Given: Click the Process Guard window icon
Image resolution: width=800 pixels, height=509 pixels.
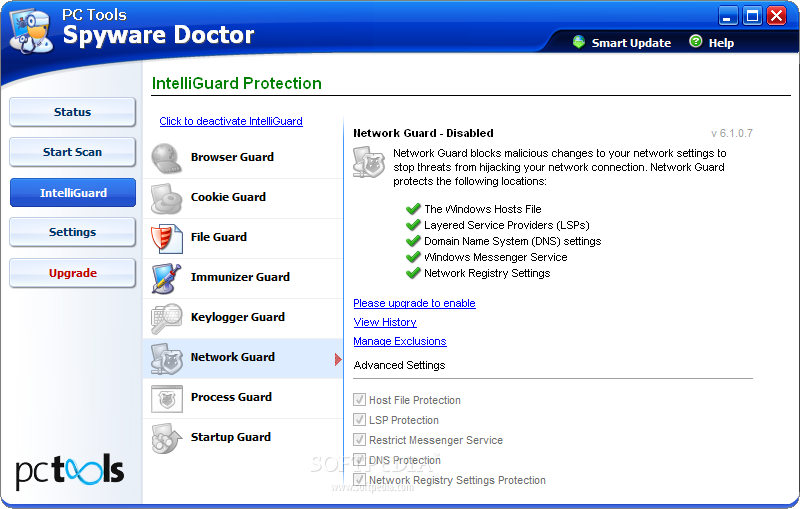Looking at the screenshot, I should [x=166, y=399].
